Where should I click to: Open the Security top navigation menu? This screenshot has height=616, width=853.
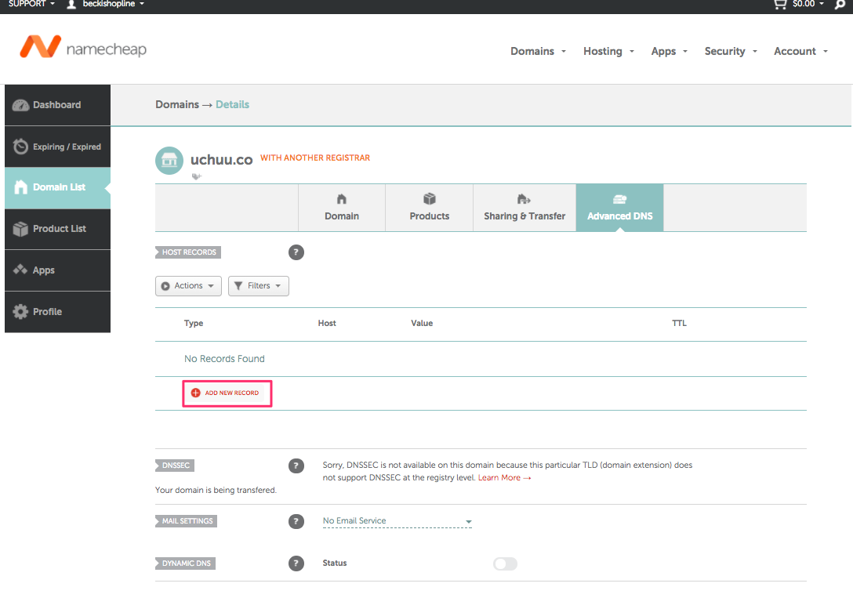pos(731,51)
